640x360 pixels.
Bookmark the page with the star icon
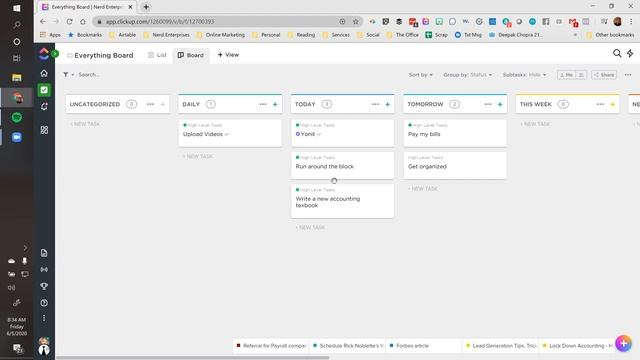[x=356, y=22]
